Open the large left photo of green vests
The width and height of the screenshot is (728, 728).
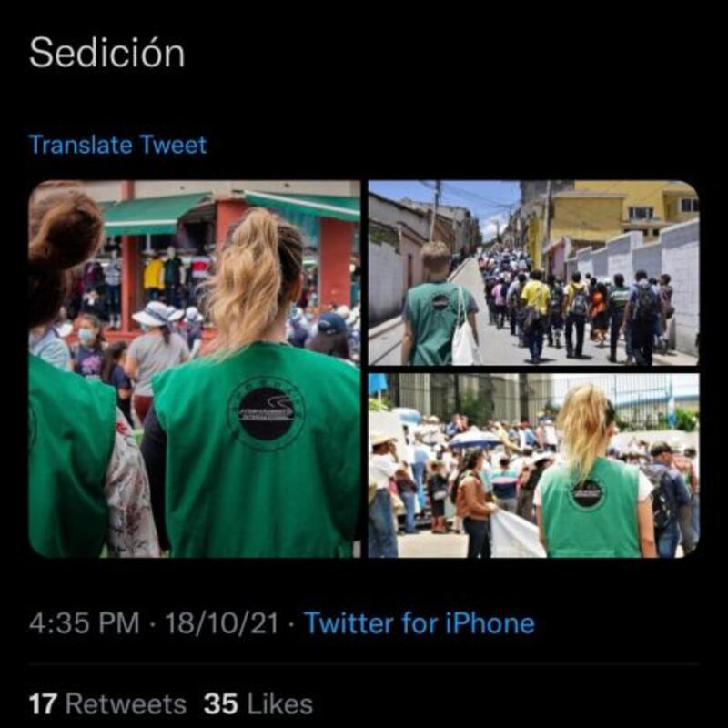(195, 369)
